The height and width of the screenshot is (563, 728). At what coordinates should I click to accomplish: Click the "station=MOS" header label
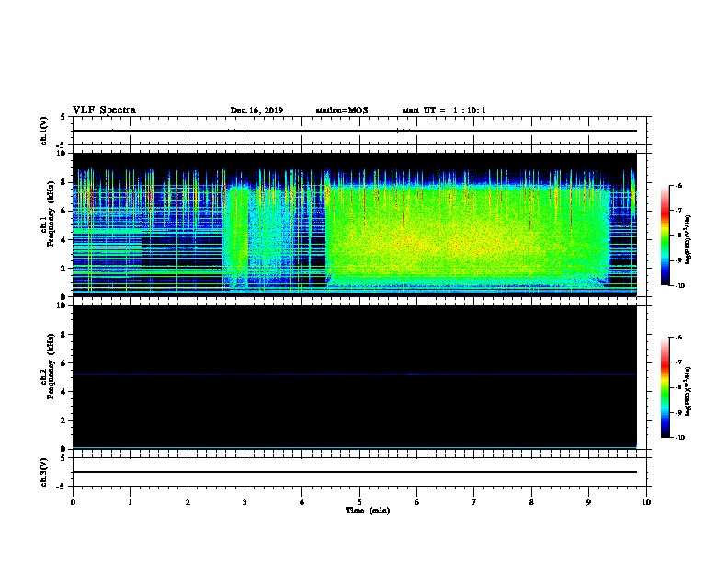(342, 110)
